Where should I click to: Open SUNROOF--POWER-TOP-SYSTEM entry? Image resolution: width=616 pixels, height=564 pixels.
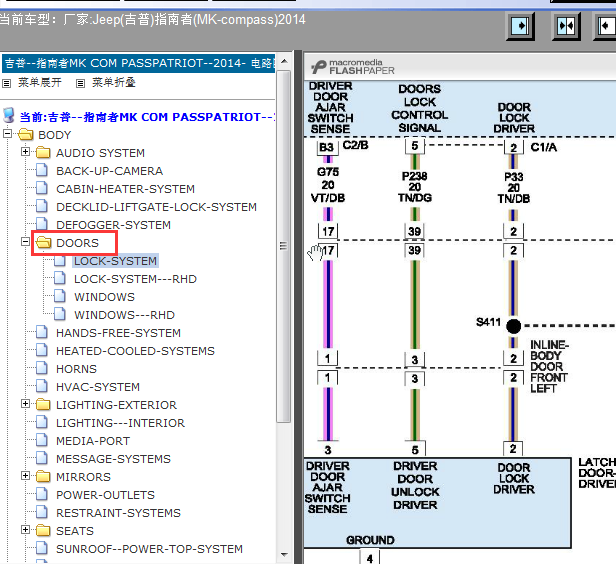pyautogui.click(x=149, y=549)
